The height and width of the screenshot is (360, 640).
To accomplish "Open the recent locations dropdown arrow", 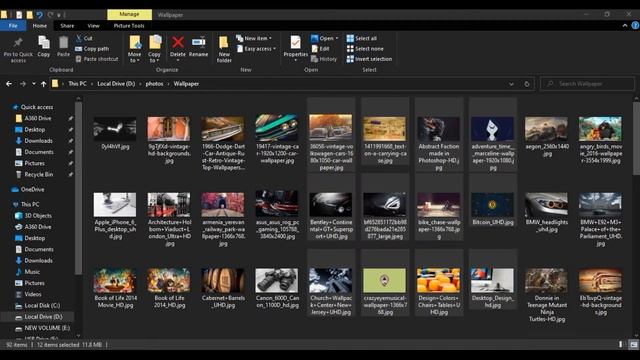I will coord(33,84).
